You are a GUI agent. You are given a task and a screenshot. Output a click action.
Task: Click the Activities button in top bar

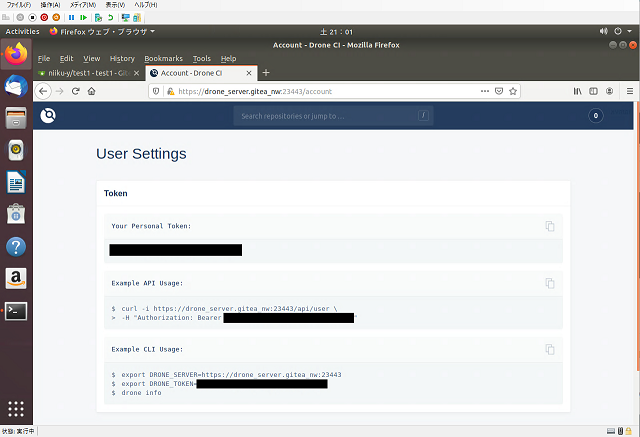22,31
